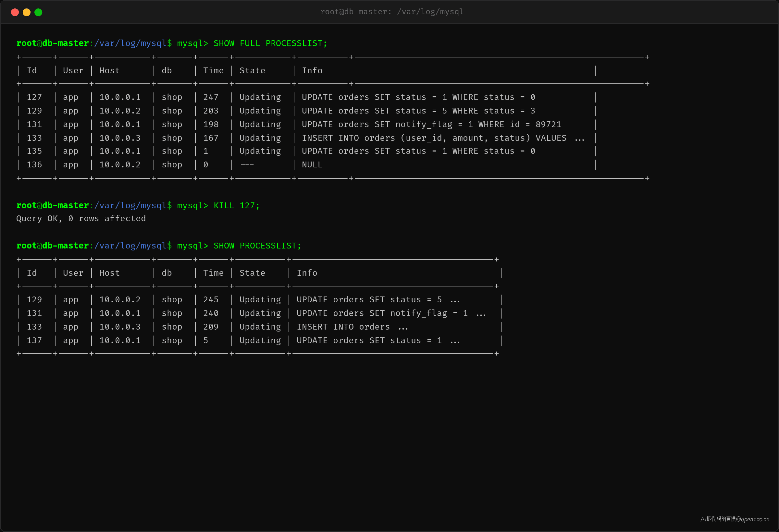
Task: Select the SHOW FULL PROCESSLIST; command text
Action: (270, 43)
